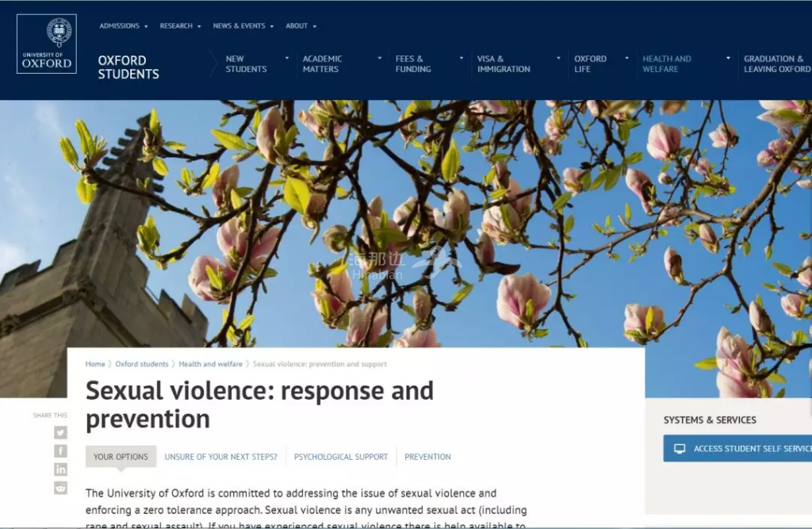This screenshot has height=529, width=812.
Task: Switch to the Prevention tab
Action: pyautogui.click(x=427, y=457)
